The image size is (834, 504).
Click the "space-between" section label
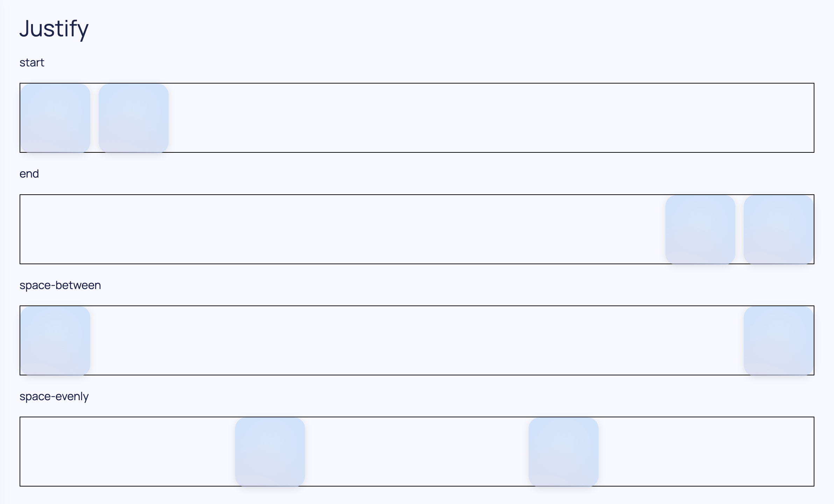(60, 285)
